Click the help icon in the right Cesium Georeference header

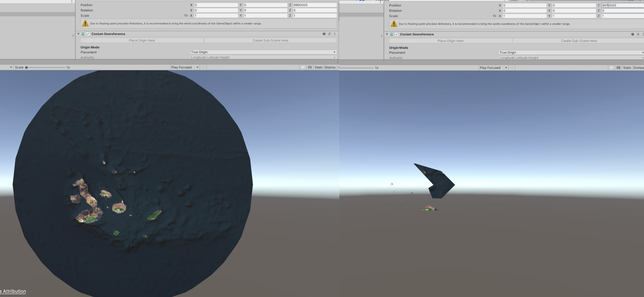[x=633, y=34]
